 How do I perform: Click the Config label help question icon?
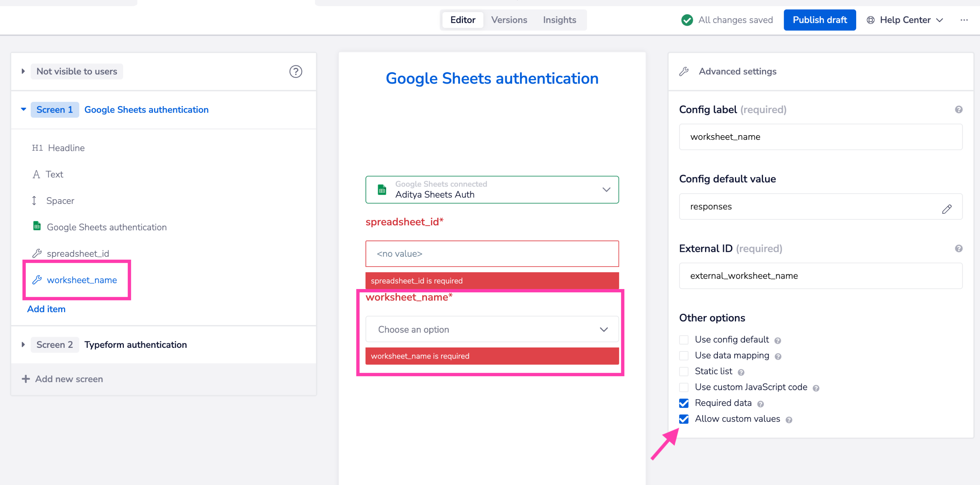tap(958, 109)
